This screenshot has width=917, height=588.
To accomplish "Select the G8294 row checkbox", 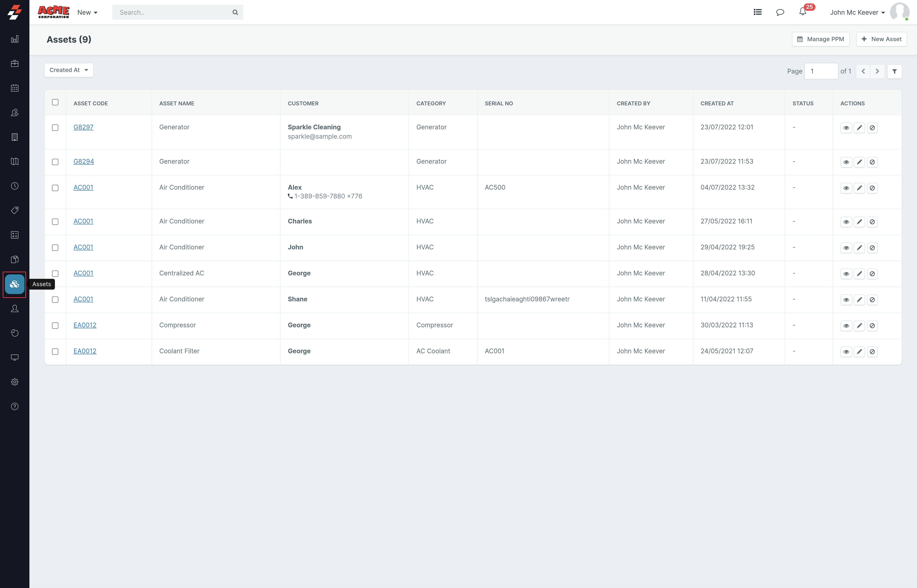I will (x=55, y=162).
